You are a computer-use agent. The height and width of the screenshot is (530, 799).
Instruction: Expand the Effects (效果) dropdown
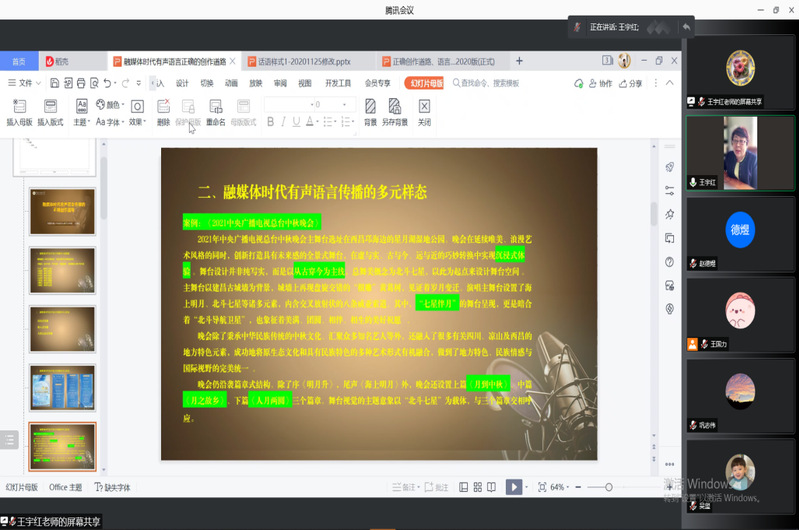(137, 122)
